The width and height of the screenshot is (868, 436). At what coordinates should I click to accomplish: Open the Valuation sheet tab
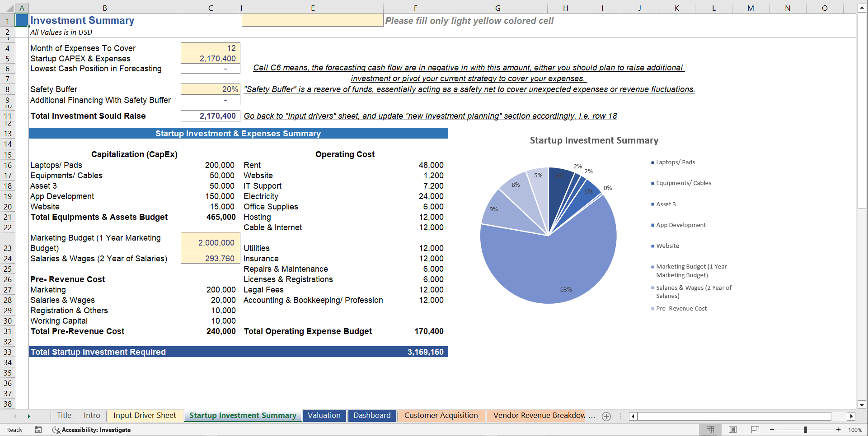(x=324, y=416)
